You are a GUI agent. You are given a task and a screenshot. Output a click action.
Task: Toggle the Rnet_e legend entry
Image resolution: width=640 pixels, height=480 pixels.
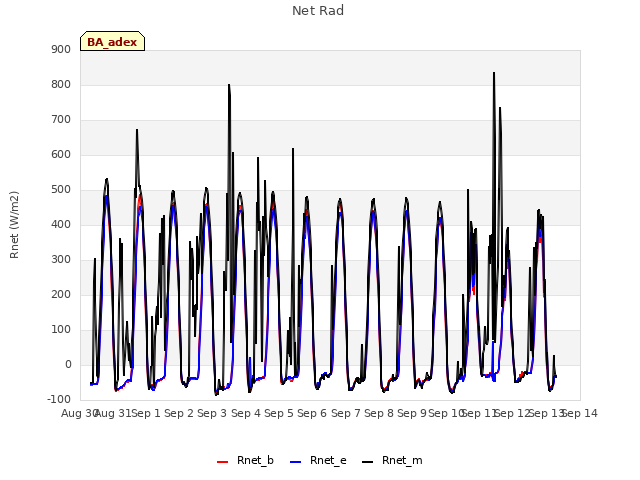[x=318, y=460]
